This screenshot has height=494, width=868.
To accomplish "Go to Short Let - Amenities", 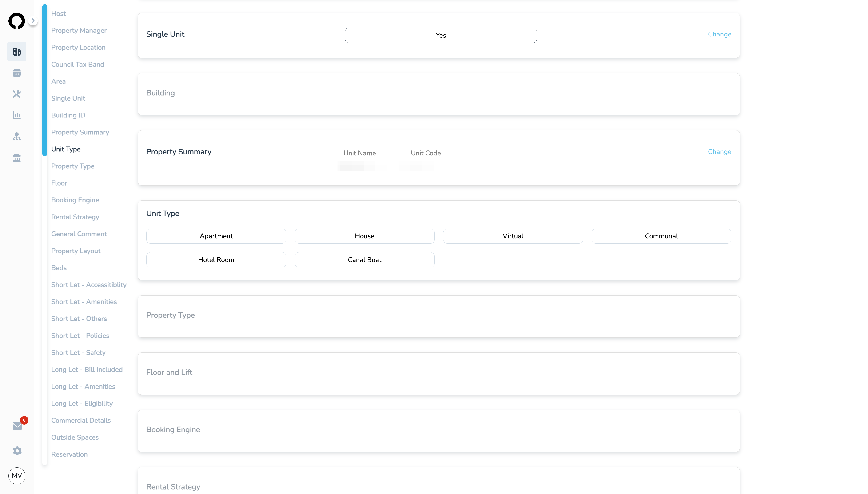I will tap(84, 302).
